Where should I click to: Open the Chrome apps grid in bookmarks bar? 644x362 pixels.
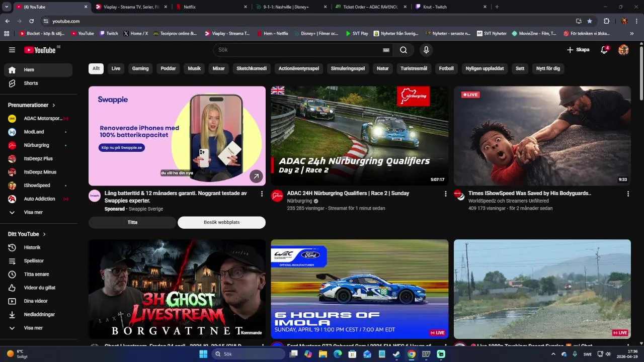click(x=7, y=34)
